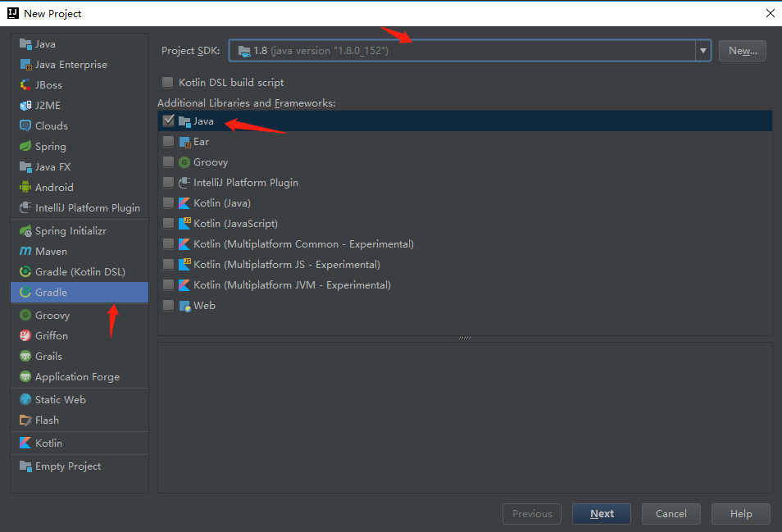Screen dimensions: 782x532
Task: Open the Project SDK dropdown arrow
Action: click(x=702, y=50)
